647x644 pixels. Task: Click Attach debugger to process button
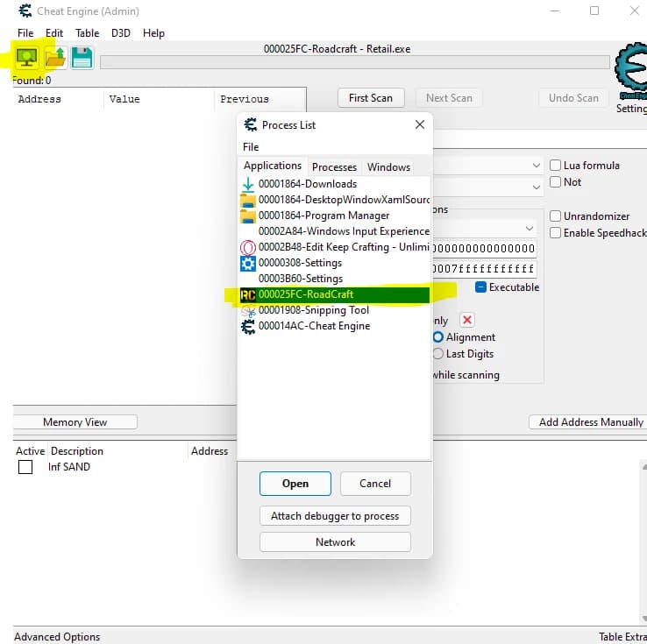[335, 516]
